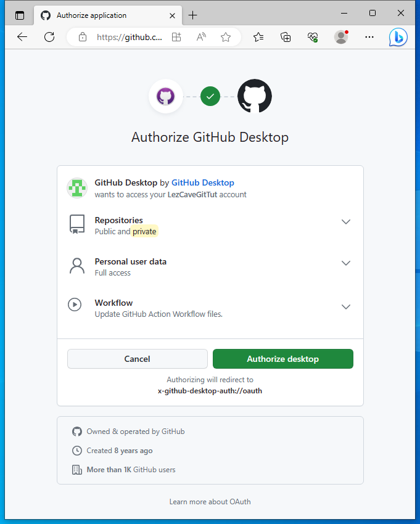Open Learn more about OAuth link
Image resolution: width=420 pixels, height=524 pixels.
click(210, 502)
